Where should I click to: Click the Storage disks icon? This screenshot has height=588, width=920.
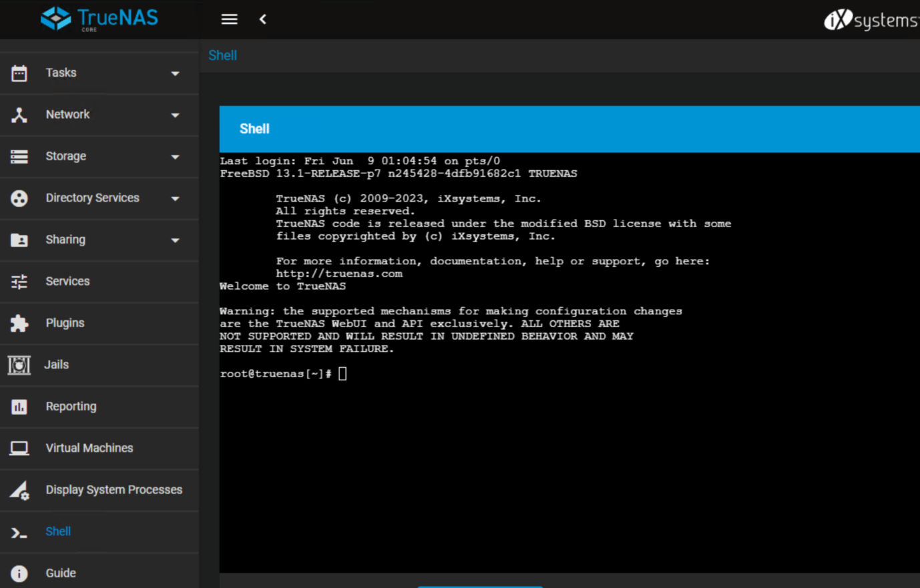coord(19,156)
